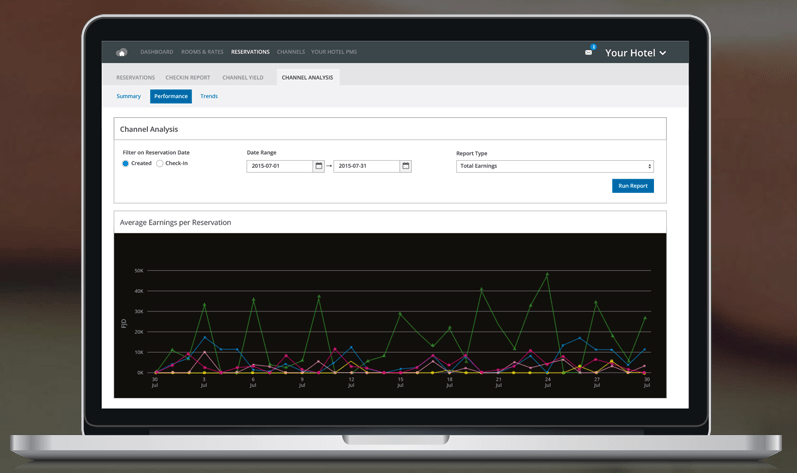View the Trends sub-tab link
Viewport: 797px width, 473px height.
[x=209, y=96]
